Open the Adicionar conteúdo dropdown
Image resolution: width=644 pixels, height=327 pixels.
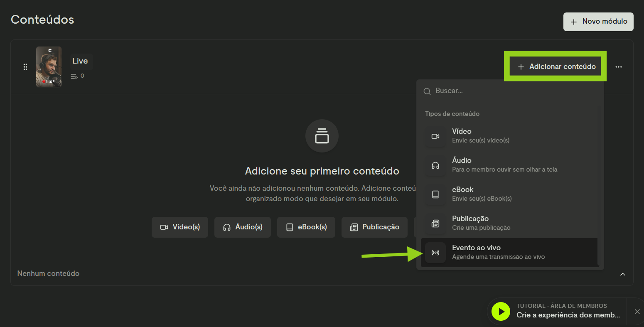(x=557, y=66)
